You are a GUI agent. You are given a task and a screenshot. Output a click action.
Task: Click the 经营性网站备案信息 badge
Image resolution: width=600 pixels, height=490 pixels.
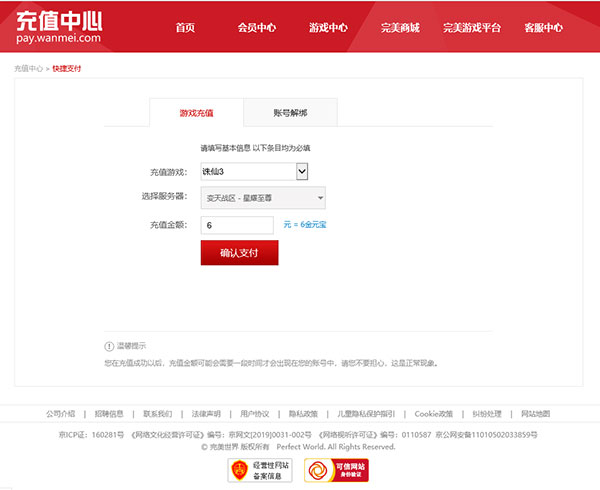point(259,470)
